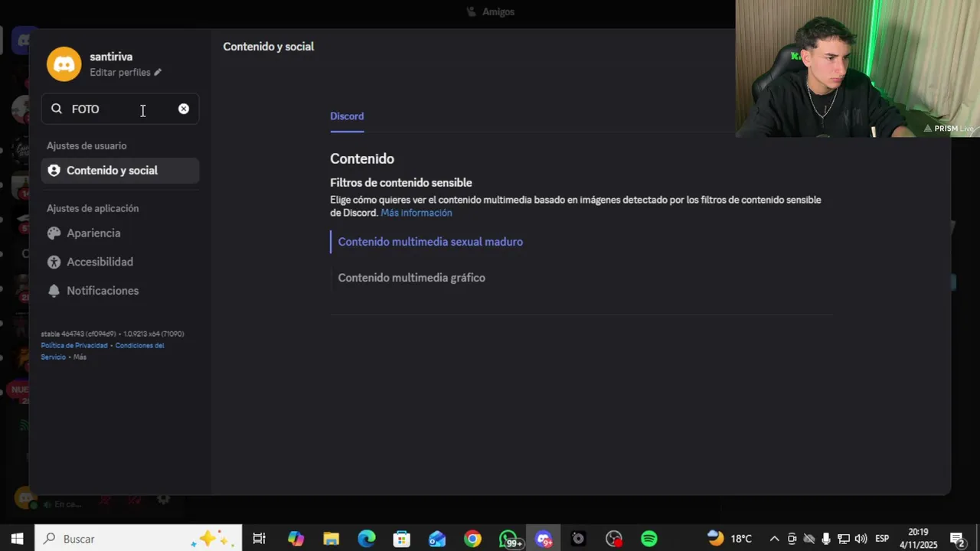
Task: Open Microsoft Edge from the taskbar
Action: (x=367, y=539)
